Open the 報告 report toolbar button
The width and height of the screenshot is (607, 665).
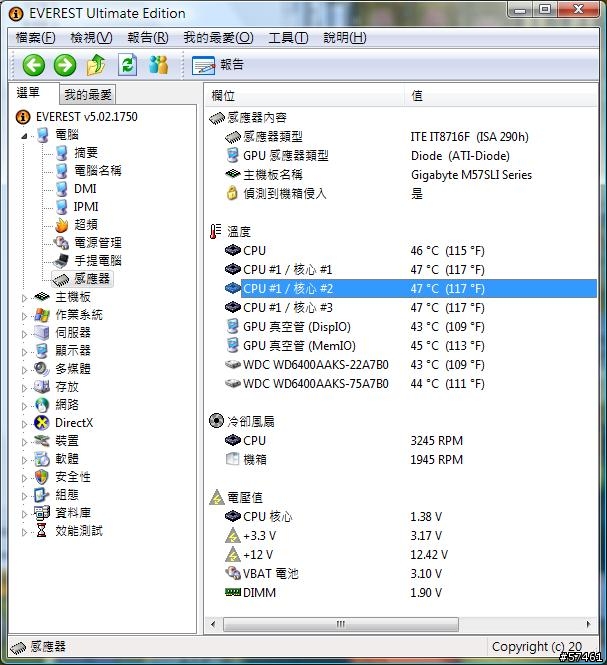coord(218,65)
